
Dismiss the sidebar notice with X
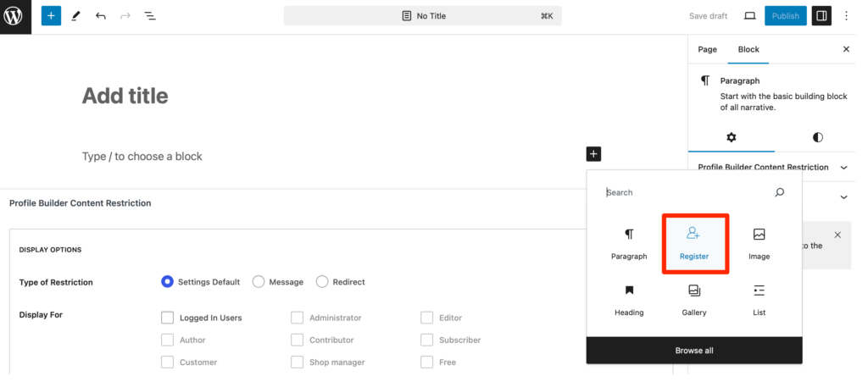tap(837, 235)
